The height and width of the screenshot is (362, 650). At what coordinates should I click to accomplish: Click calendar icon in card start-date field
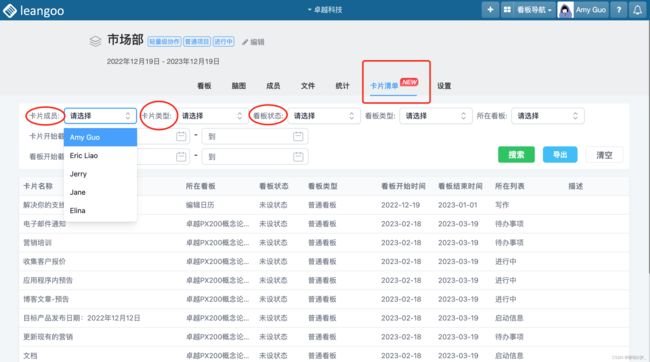click(x=181, y=136)
